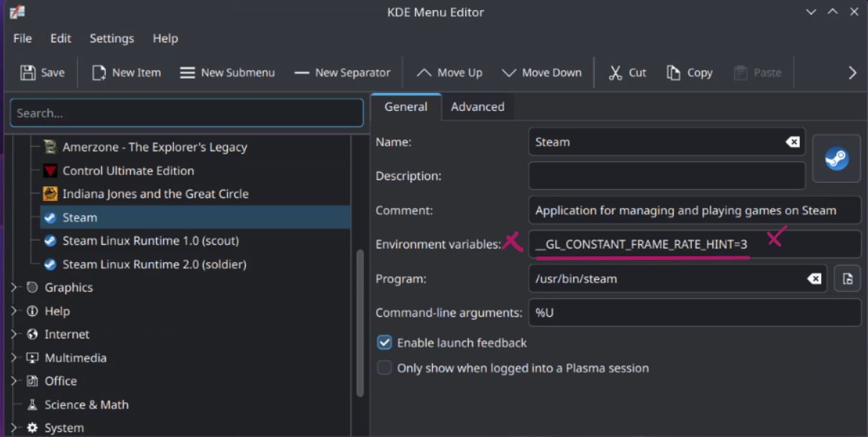Image resolution: width=868 pixels, height=437 pixels.
Task: Click the Save icon in the toolbar
Action: coord(27,72)
